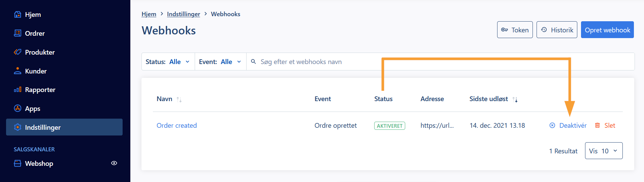Click the Opret webhook button
Viewport: 644px width, 182px height.
(607, 30)
